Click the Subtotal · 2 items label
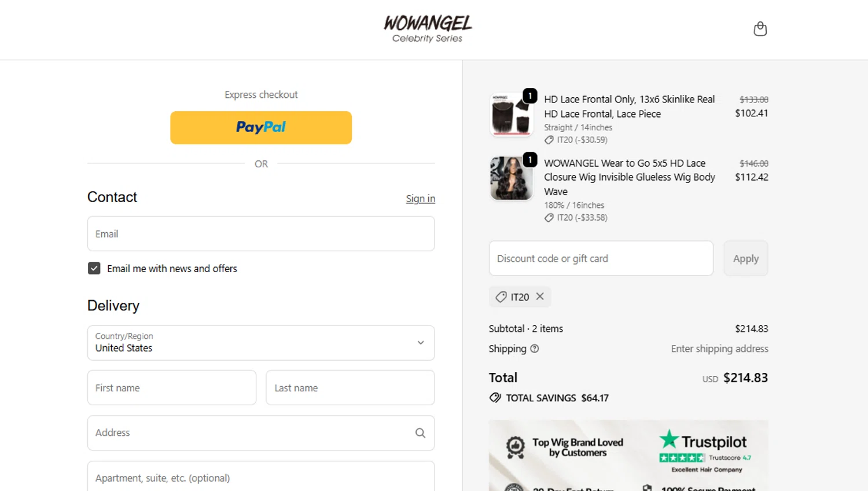The image size is (868, 491). click(x=526, y=328)
